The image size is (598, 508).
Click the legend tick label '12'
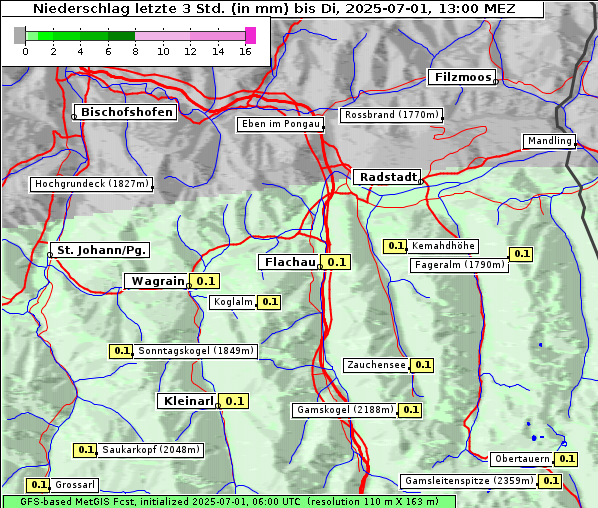coord(190,51)
